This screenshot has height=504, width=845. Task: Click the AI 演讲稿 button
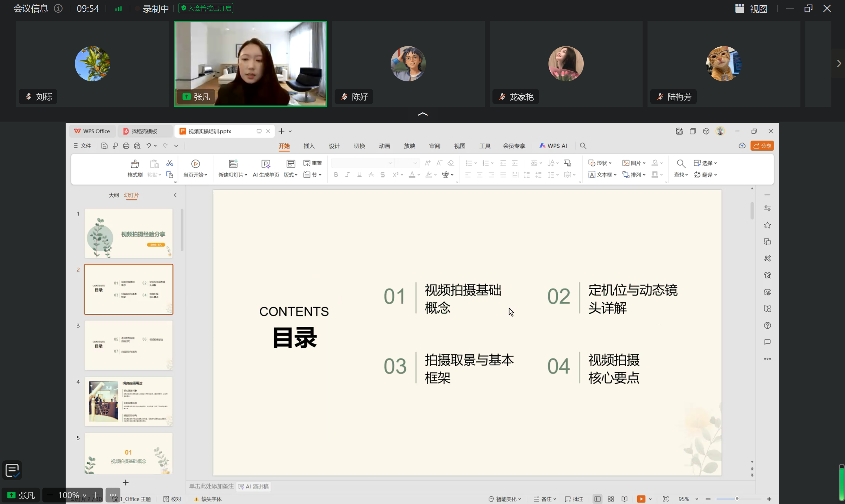(253, 486)
